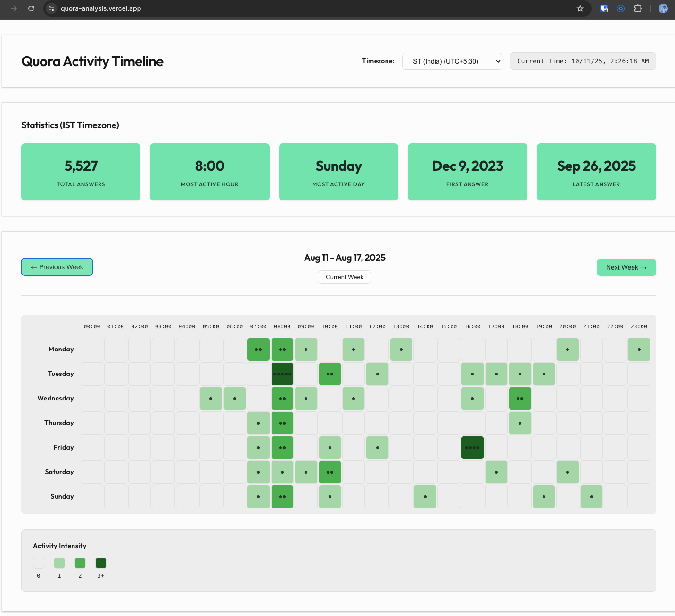675x616 pixels.
Task: Open the browser profile avatar
Action: click(663, 8)
